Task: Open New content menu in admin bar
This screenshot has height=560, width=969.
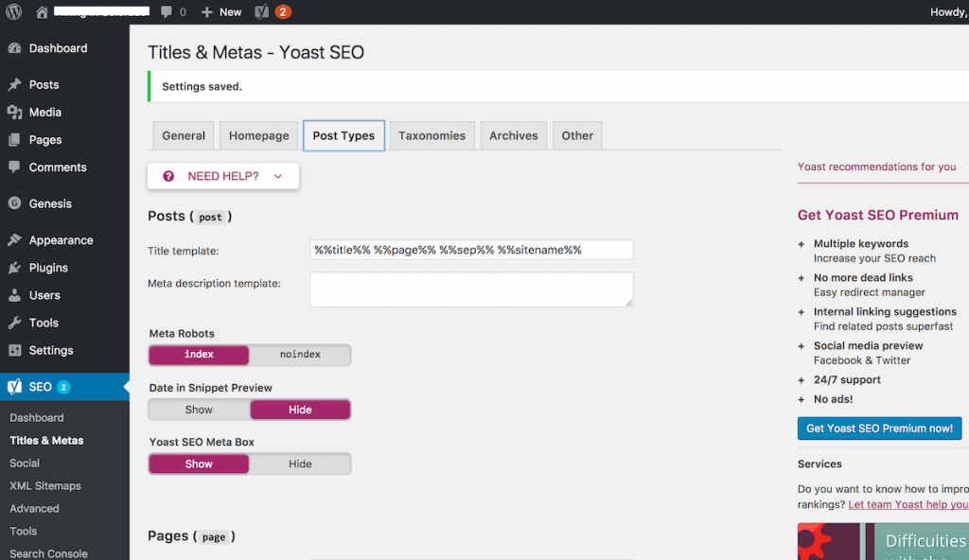Action: pos(221,11)
